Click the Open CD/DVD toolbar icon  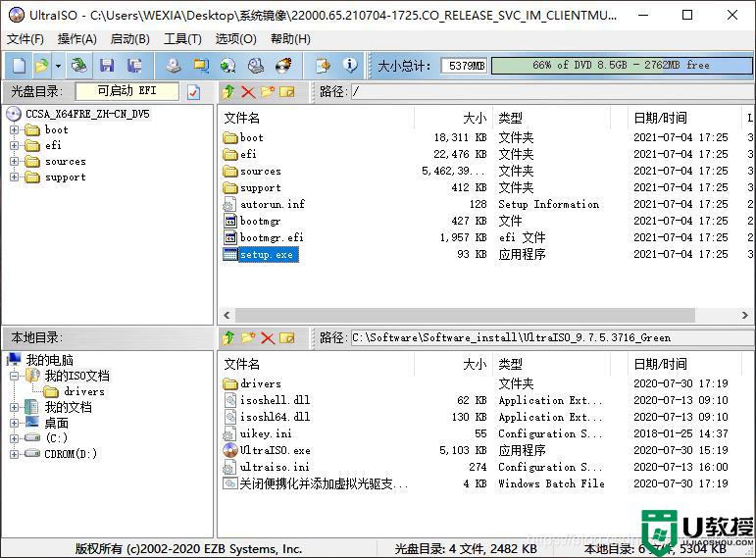point(78,65)
